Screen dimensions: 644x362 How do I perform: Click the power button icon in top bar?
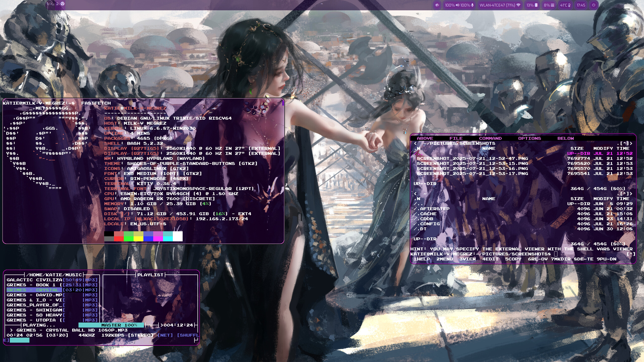pyautogui.click(x=594, y=5)
